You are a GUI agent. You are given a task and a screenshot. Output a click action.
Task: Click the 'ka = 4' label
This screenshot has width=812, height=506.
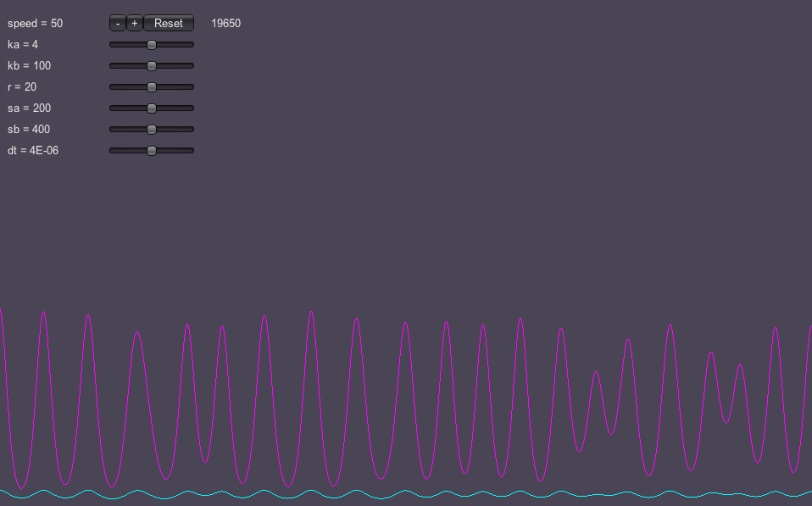click(x=23, y=45)
